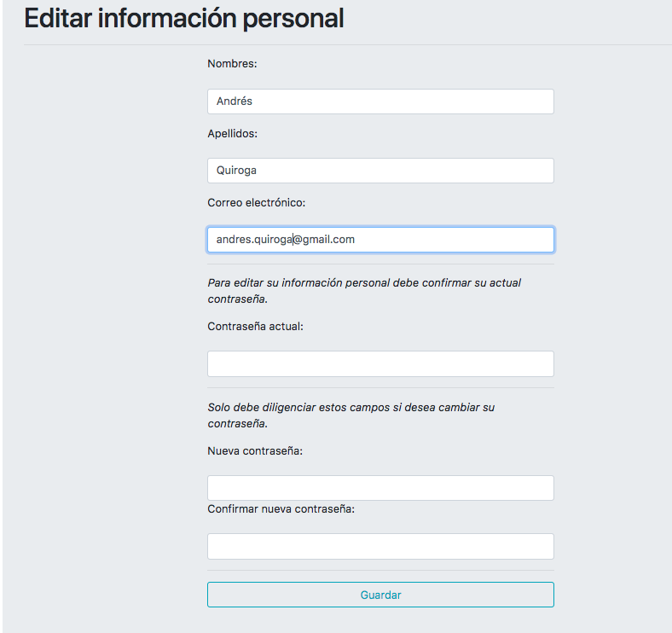Click the Nueva contraseña input field

pos(380,488)
